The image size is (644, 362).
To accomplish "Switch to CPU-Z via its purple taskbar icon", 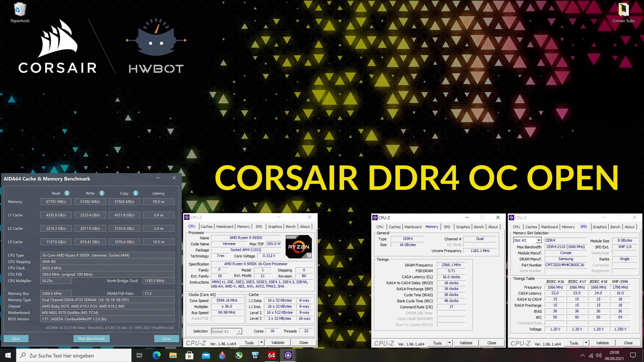I will (288, 355).
